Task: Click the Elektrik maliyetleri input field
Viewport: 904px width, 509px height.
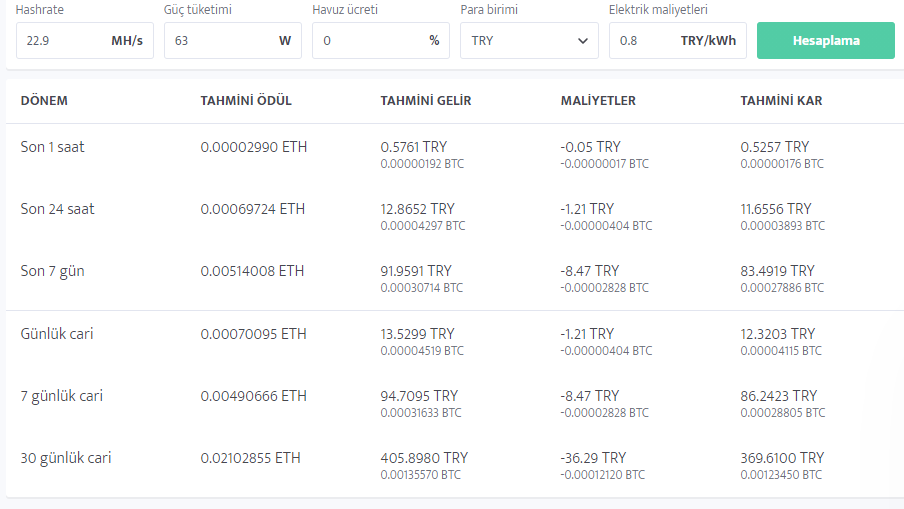Action: 643,41
